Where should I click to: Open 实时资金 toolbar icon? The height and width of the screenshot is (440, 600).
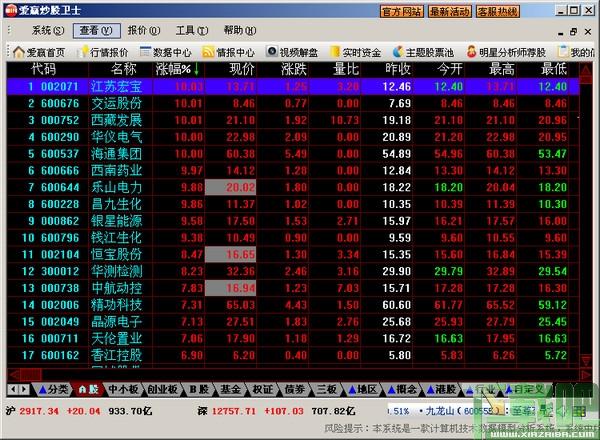(355, 52)
